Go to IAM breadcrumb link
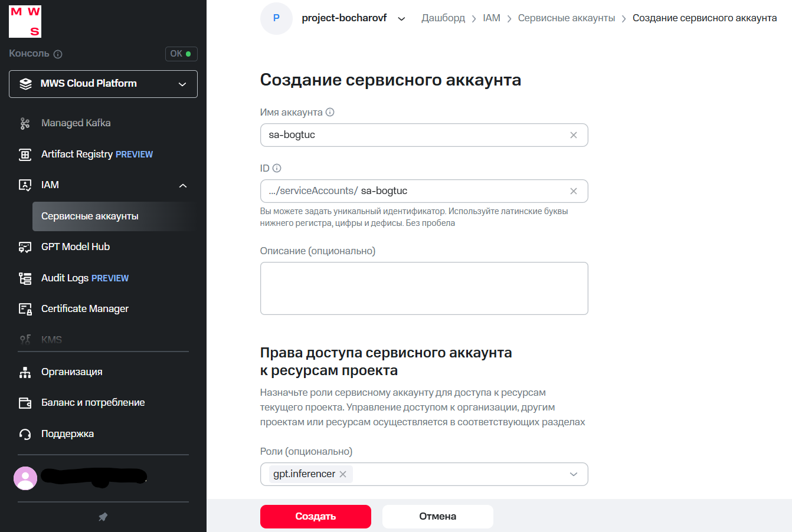This screenshot has width=792, height=532. pos(492,18)
